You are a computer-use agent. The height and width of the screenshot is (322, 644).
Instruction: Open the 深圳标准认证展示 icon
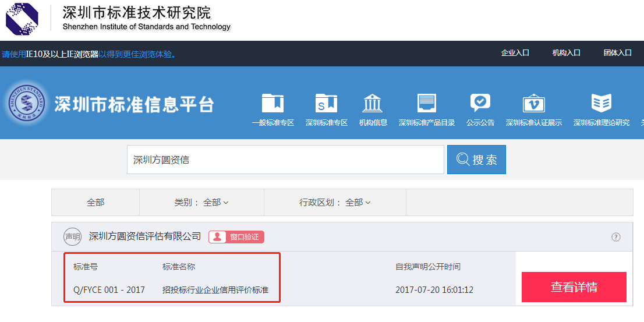coord(533,103)
